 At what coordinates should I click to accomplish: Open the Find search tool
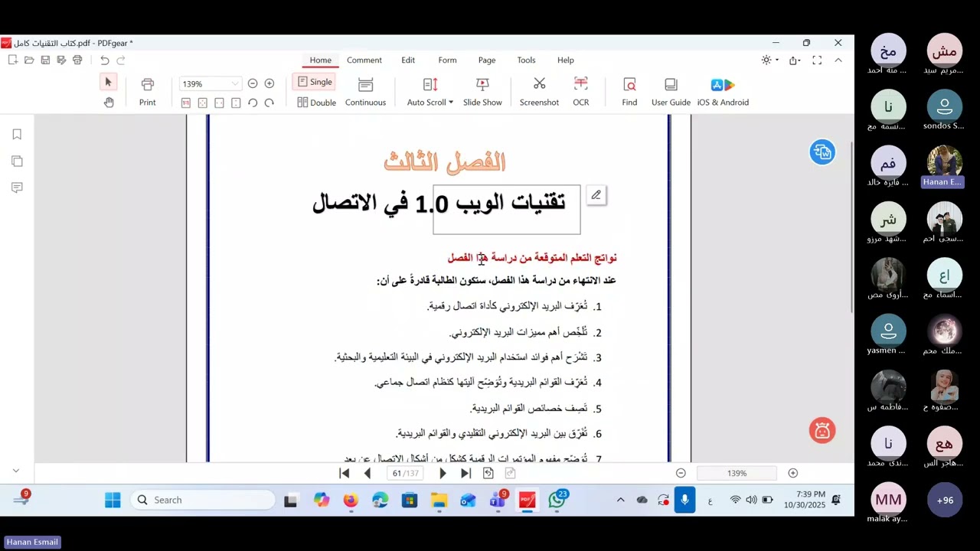(x=629, y=91)
